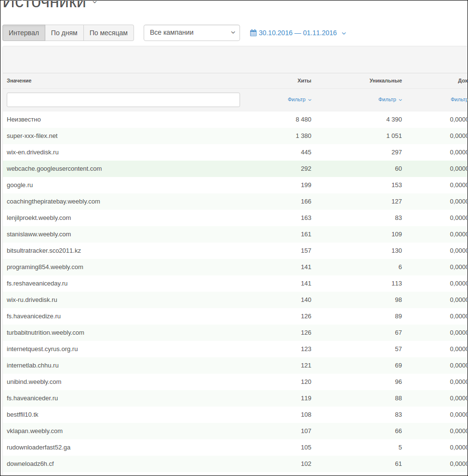Click the 127 unique cell
Screen dimensions: 468x476
396,202
